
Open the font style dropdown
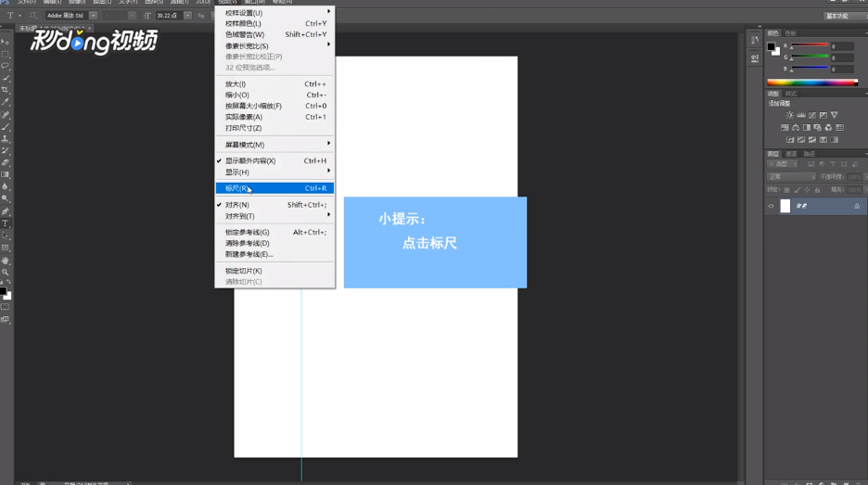tap(132, 16)
